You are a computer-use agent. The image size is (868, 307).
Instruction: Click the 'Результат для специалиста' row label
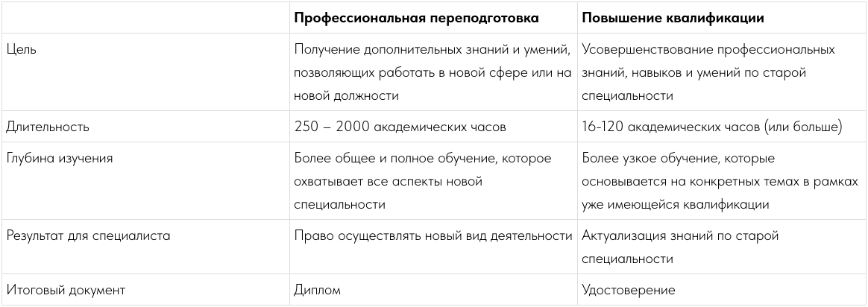point(88,235)
